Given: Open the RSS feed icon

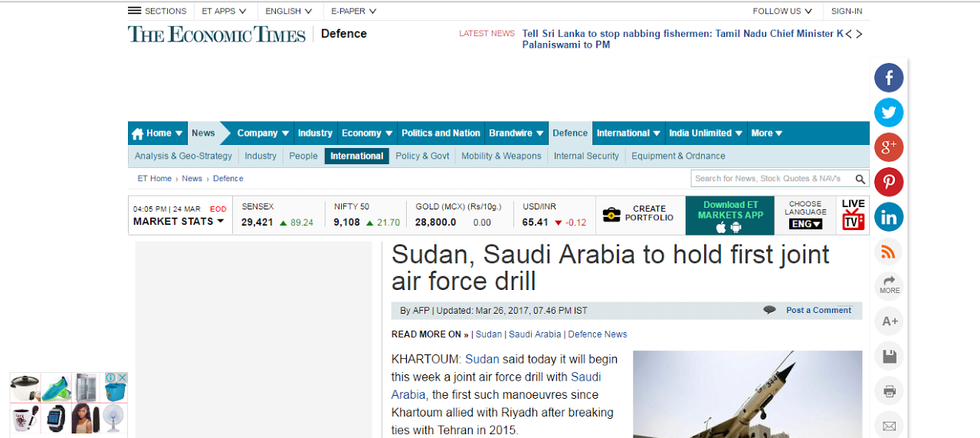Looking at the screenshot, I should [889, 252].
